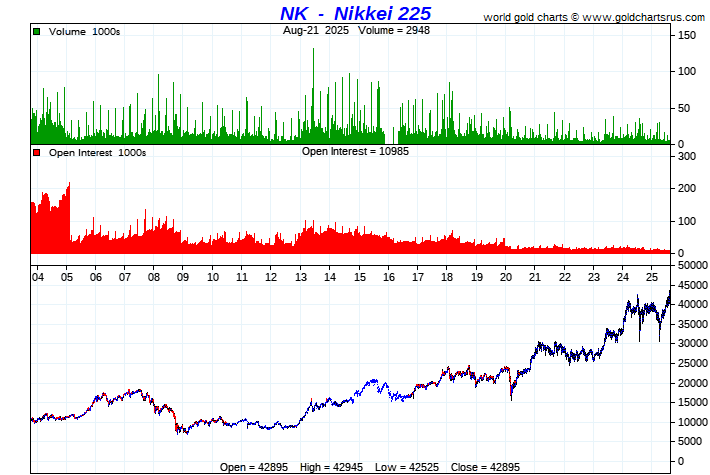Click the '40000' tick on the price axis
The height and width of the screenshot is (475, 710).
point(692,304)
